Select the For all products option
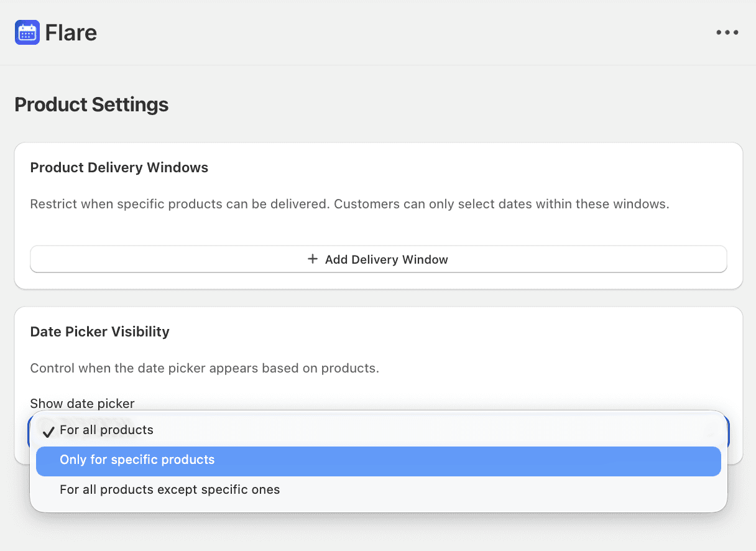The width and height of the screenshot is (756, 551). (106, 430)
